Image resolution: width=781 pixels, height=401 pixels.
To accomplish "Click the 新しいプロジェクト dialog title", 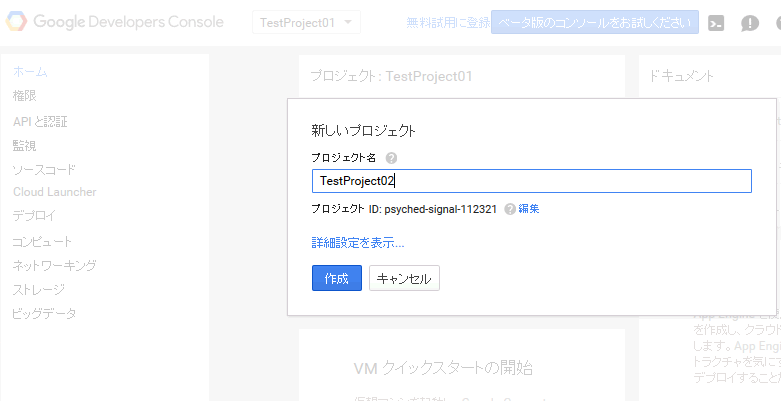I will [x=364, y=131].
